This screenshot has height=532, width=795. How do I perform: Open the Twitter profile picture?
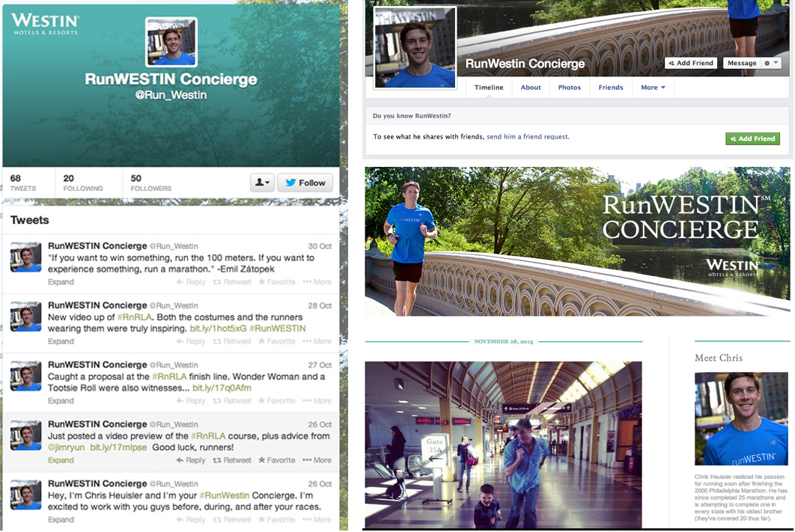pos(171,42)
